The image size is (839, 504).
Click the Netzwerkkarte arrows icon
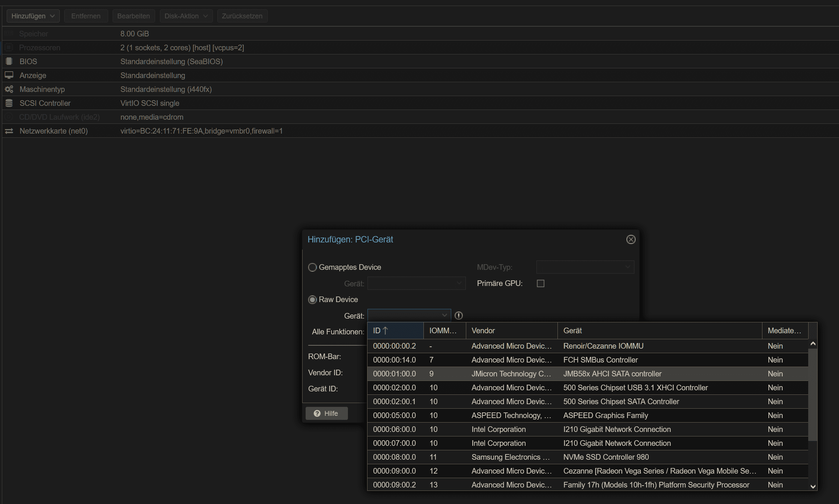point(9,131)
